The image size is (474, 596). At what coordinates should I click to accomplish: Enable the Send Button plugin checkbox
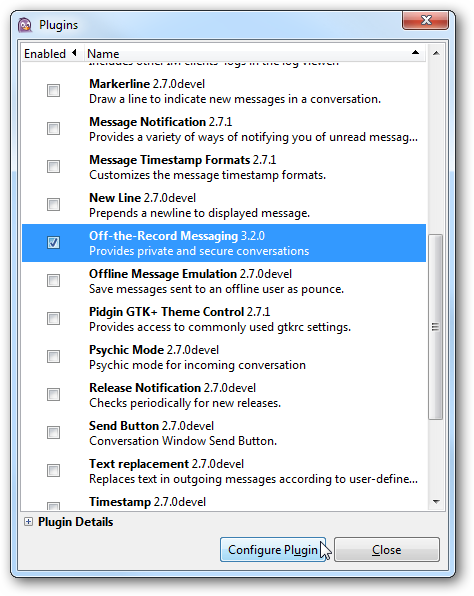(x=53, y=433)
